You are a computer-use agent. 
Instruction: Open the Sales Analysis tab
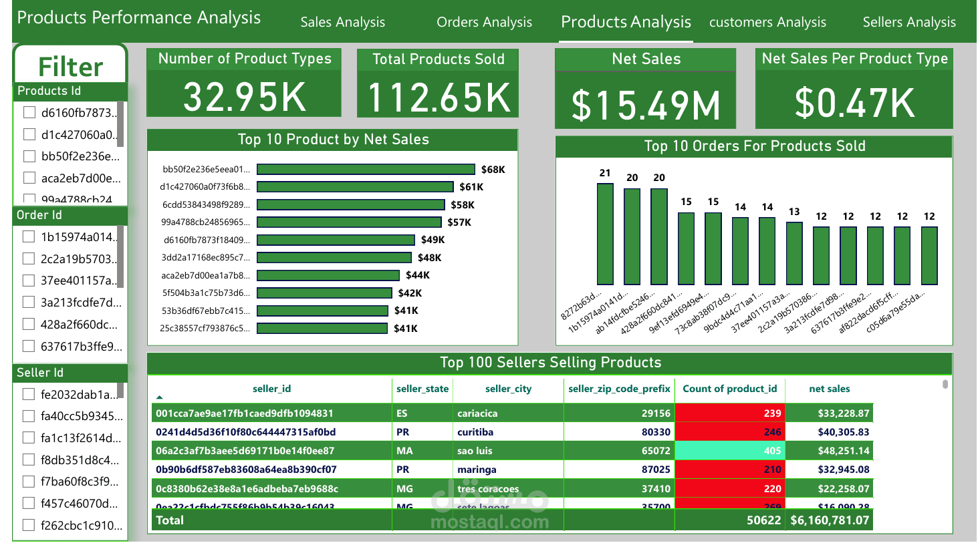342,22
